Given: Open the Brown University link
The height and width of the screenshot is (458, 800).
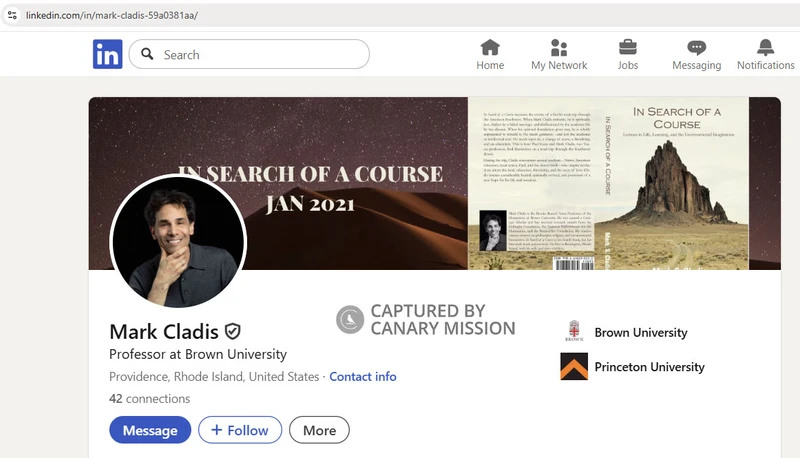Looking at the screenshot, I should pos(641,333).
